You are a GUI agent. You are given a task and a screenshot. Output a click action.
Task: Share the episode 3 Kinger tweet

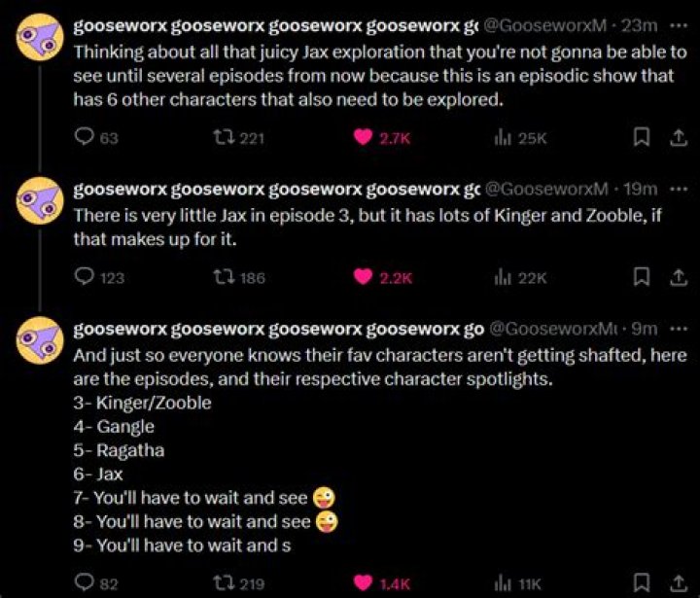[673, 277]
